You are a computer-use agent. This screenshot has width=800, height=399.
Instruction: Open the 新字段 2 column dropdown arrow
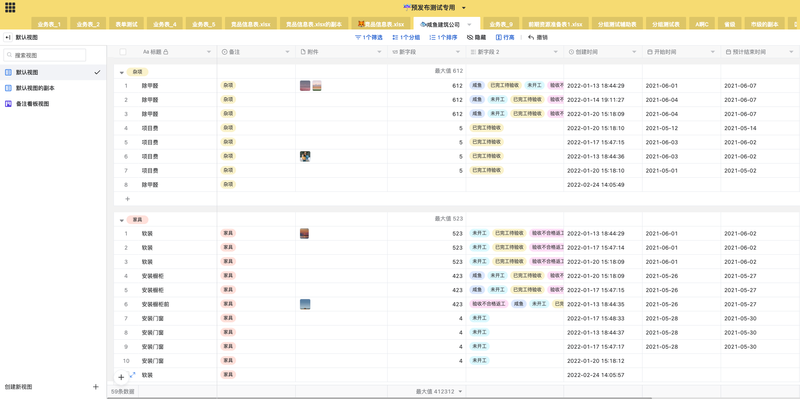[555, 52]
